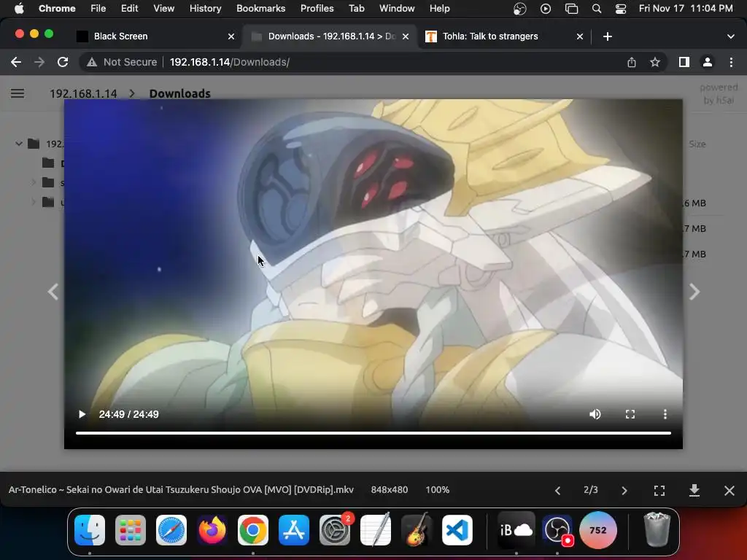Close the Black Screen tab

click(x=231, y=36)
